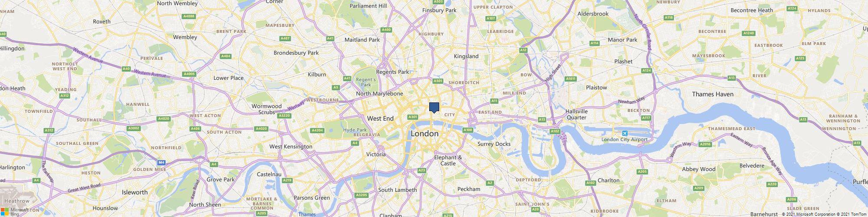Click the A13 shield near Thames Haven
This screenshot has height=217, width=868.
point(732,78)
